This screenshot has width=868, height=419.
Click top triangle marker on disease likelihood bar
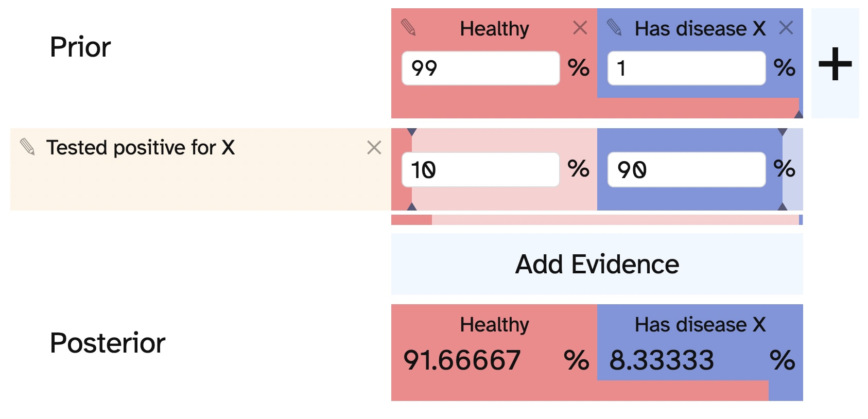pyautogui.click(x=783, y=132)
